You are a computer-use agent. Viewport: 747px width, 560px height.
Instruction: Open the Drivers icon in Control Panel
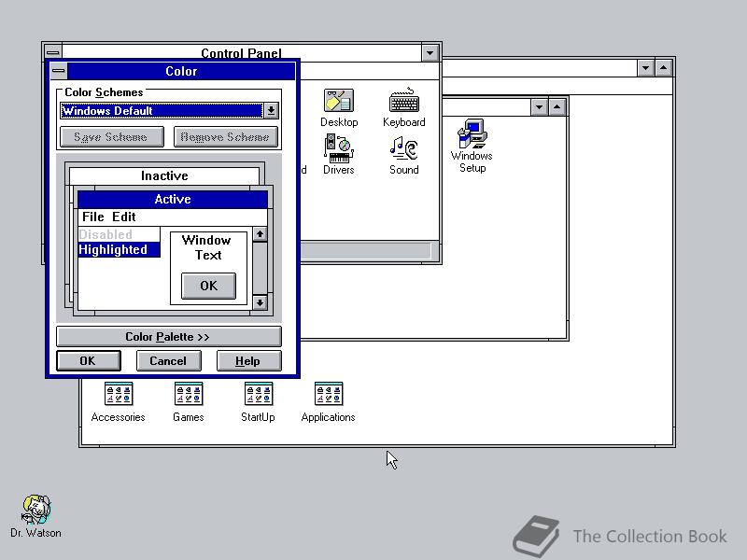[339, 155]
